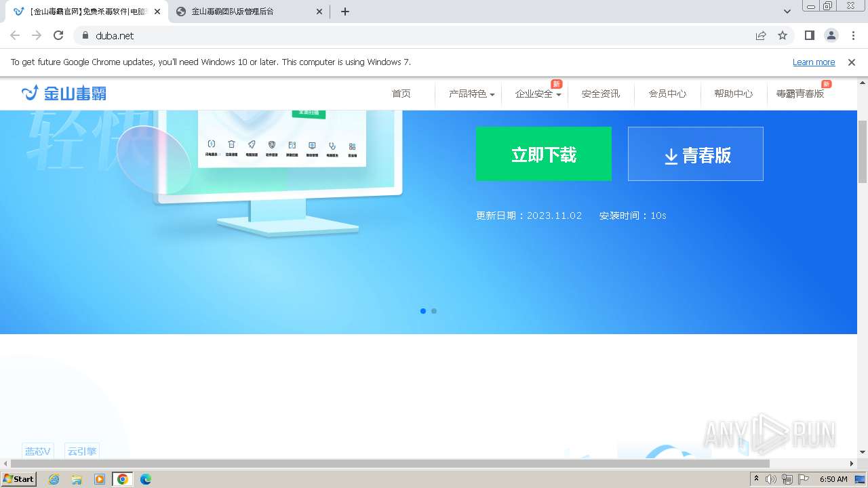Open Chrome three-dot menu
The height and width of the screenshot is (488, 868).
(852, 35)
